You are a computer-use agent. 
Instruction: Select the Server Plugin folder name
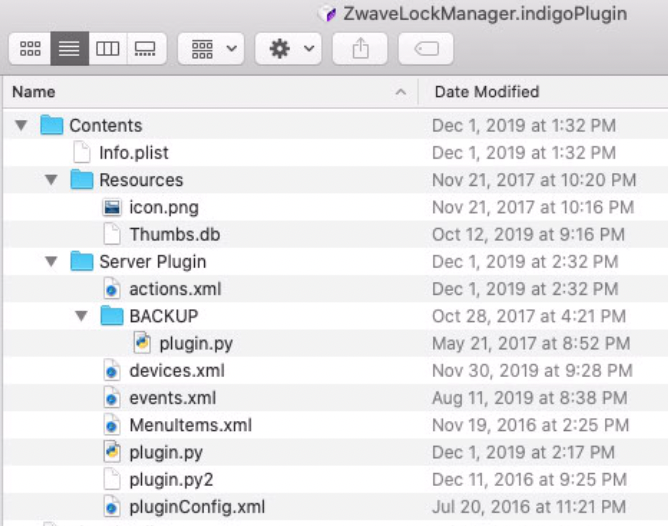pyautogui.click(x=153, y=262)
